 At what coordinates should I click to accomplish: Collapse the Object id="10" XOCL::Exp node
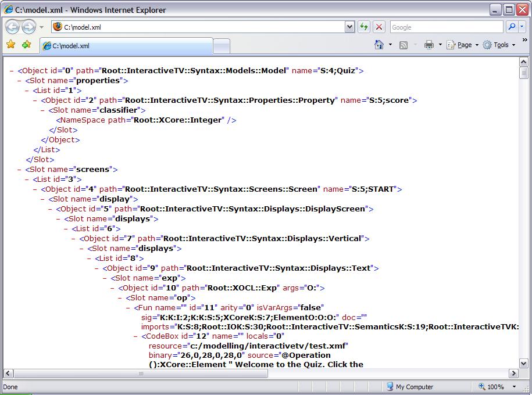(x=112, y=288)
